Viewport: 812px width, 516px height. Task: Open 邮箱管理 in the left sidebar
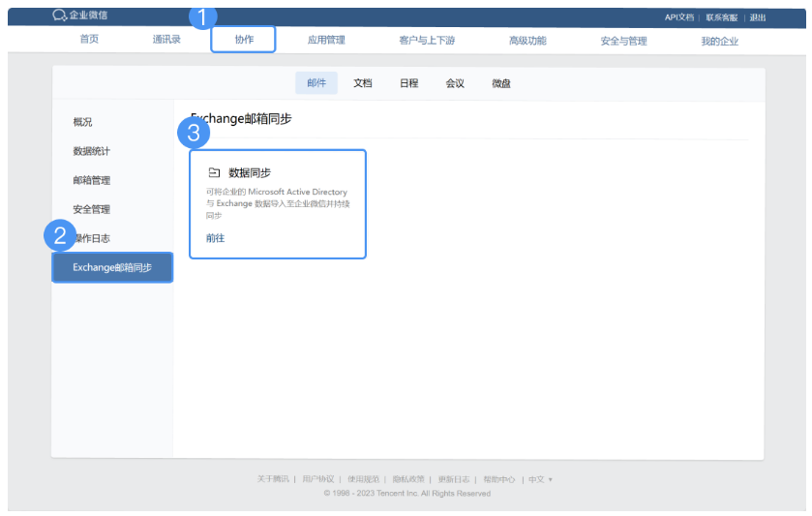[92, 180]
